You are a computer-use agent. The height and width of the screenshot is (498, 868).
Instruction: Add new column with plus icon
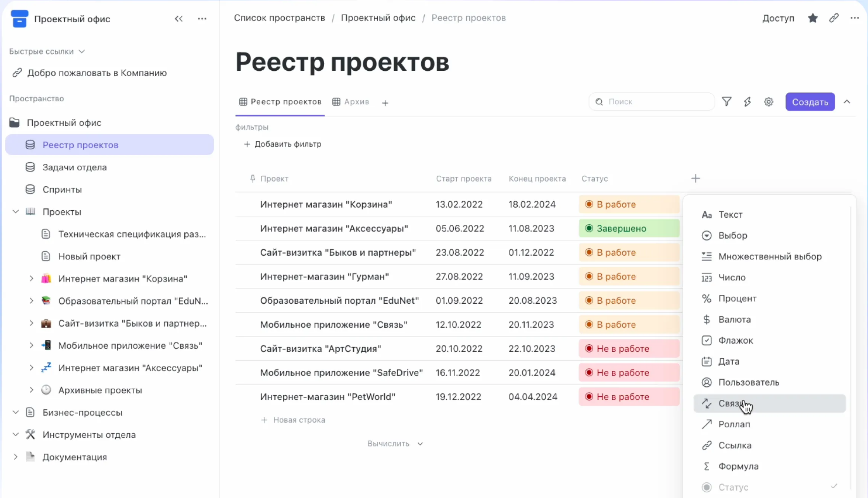pos(695,178)
